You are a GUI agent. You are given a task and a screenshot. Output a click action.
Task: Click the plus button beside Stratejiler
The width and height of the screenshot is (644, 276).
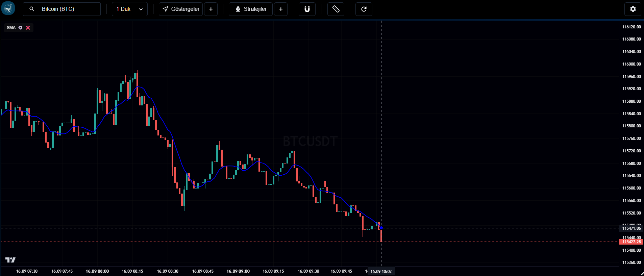pyautogui.click(x=281, y=9)
